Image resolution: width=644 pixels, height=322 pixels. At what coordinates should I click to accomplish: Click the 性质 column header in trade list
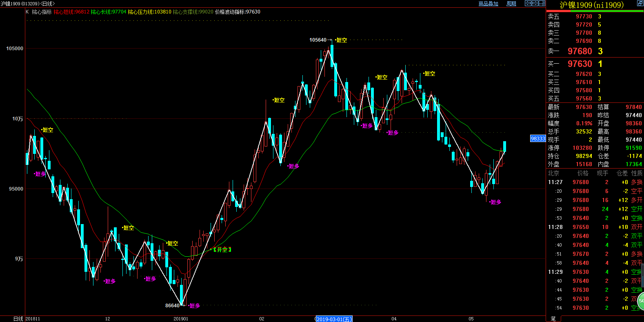point(637,173)
